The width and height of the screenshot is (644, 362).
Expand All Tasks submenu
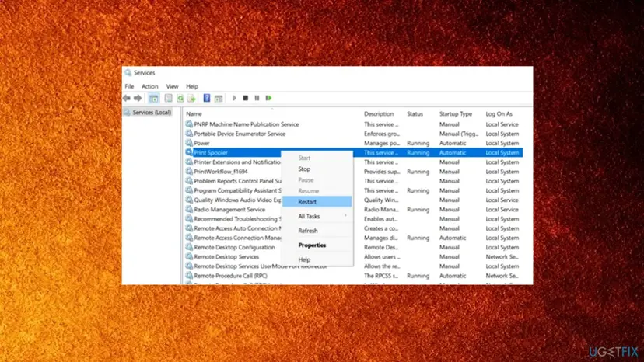(317, 216)
